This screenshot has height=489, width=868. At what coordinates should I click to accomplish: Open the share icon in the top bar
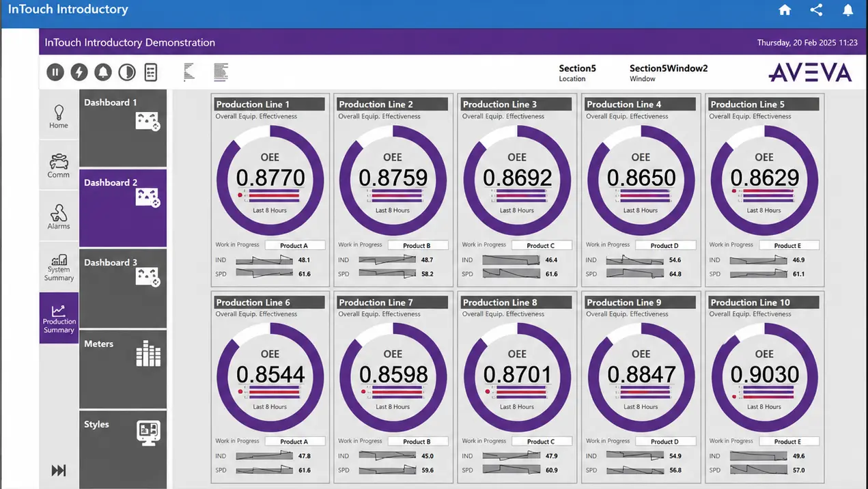pyautogui.click(x=816, y=10)
